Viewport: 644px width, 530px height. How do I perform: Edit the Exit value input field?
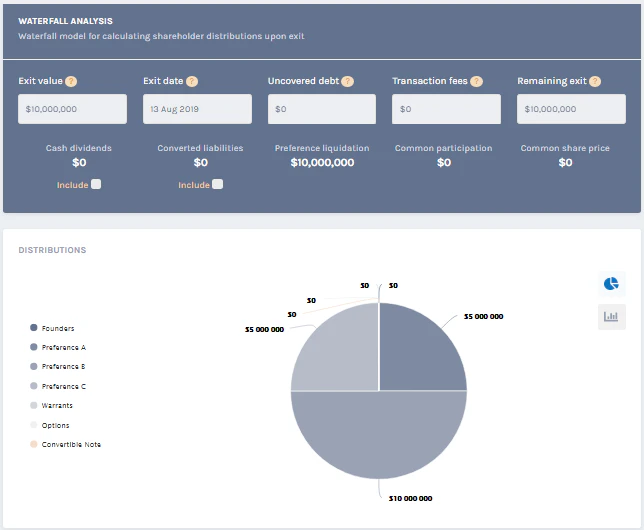(x=72, y=109)
